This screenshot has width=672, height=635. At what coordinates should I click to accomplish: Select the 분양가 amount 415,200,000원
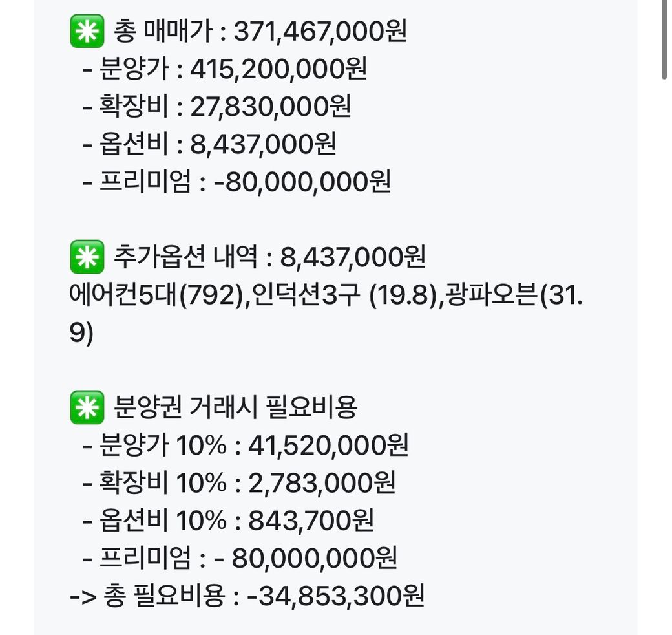278,69
